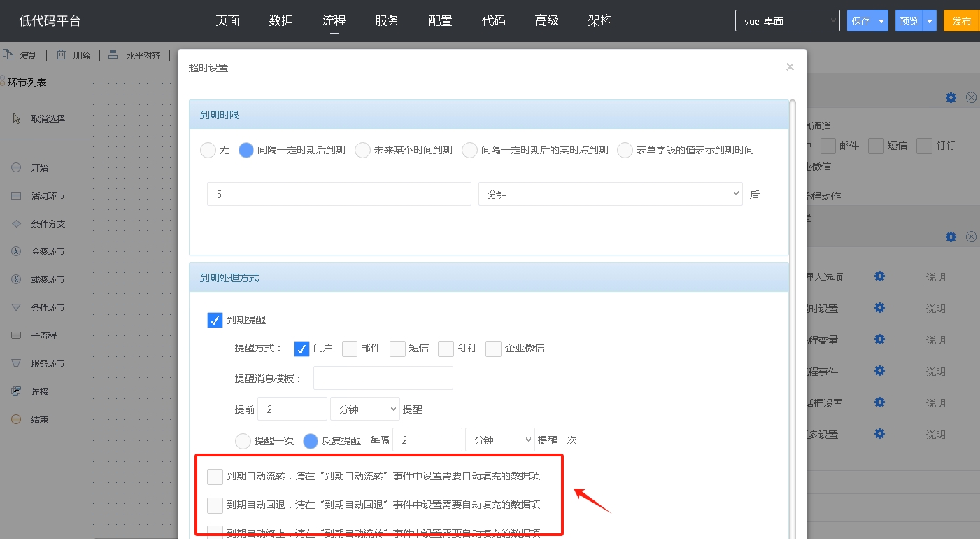Open gear settings for 处理人选项 row
980x539 pixels.
coord(879,276)
